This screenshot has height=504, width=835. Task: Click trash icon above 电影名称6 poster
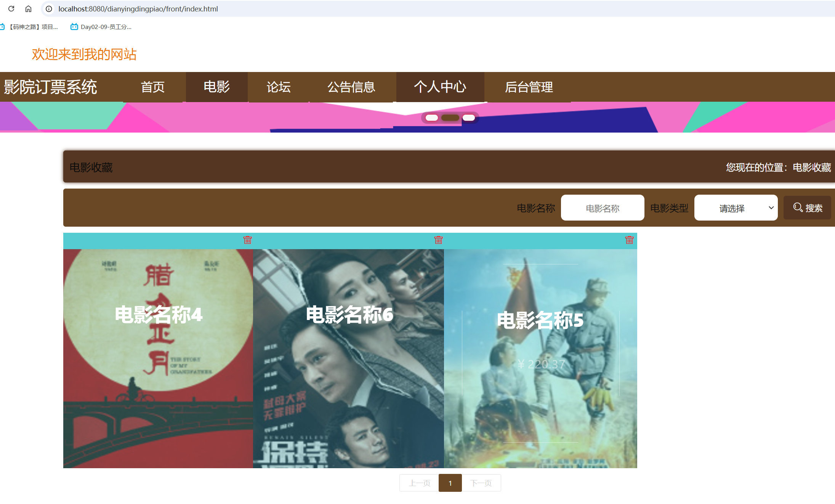tap(439, 240)
